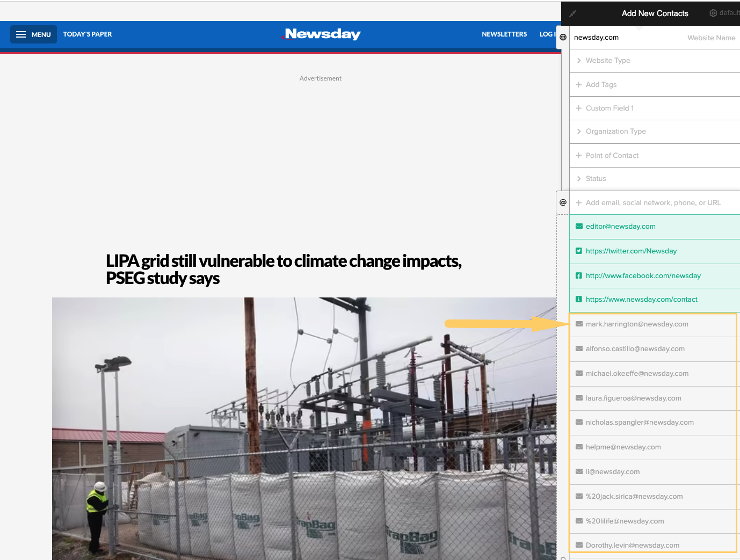The height and width of the screenshot is (560, 740).
Task: Go to TODAY'S PAPER
Action: point(88,34)
